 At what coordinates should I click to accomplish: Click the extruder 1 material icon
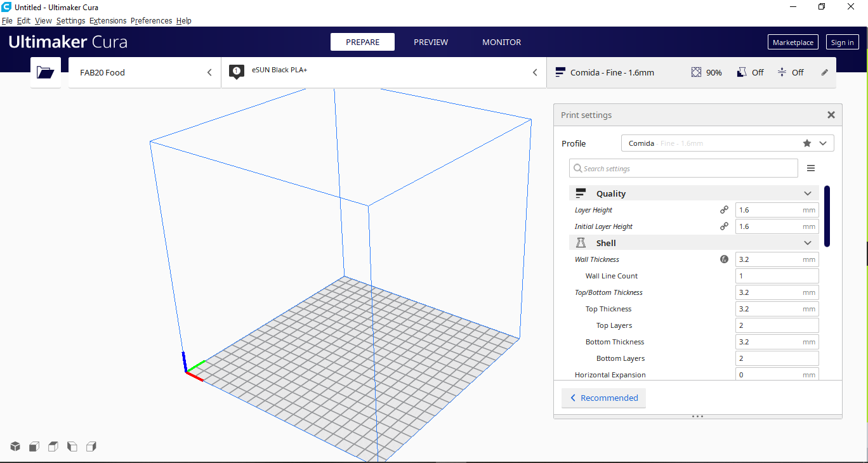pyautogui.click(x=237, y=72)
